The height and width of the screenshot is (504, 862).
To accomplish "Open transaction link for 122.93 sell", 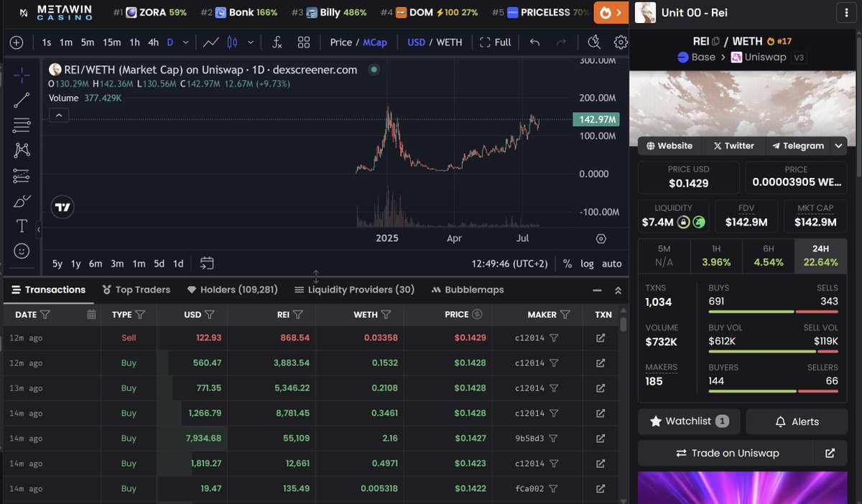I will click(x=601, y=337).
